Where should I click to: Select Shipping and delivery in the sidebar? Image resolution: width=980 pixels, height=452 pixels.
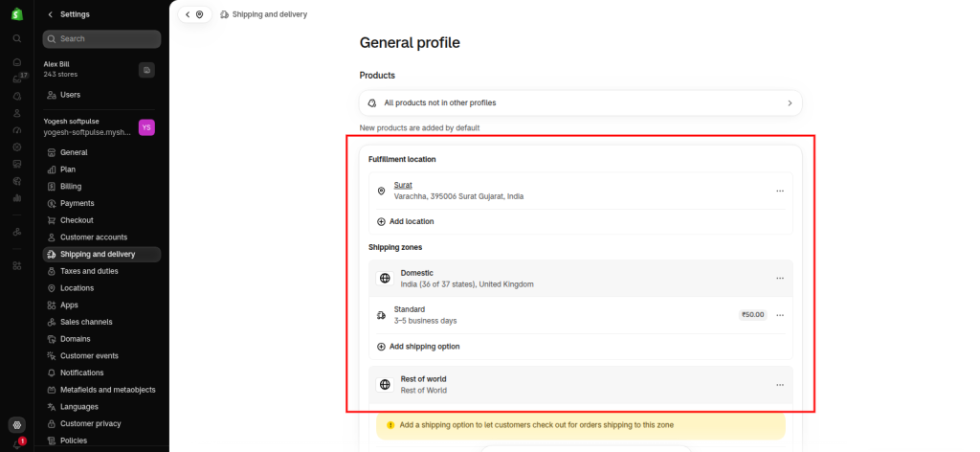101,255
